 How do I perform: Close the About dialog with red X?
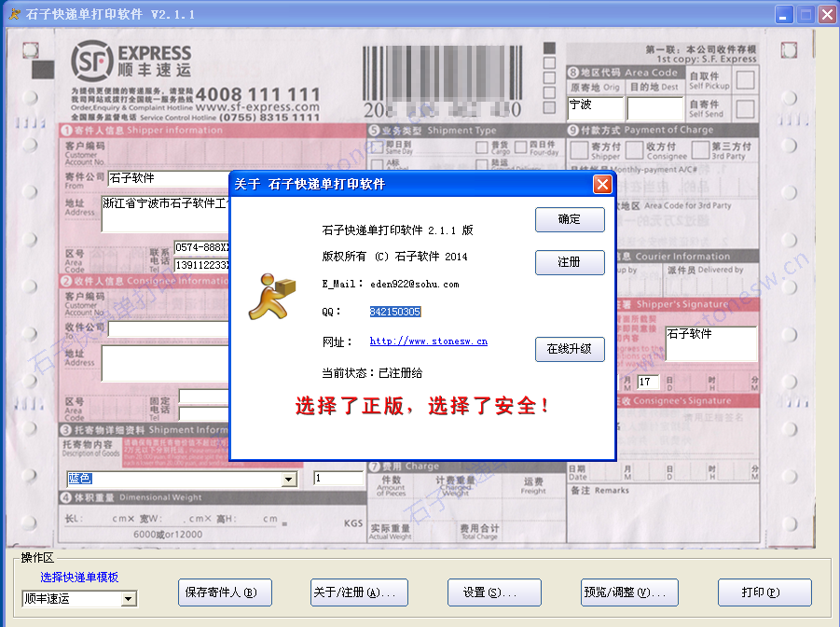coord(602,185)
